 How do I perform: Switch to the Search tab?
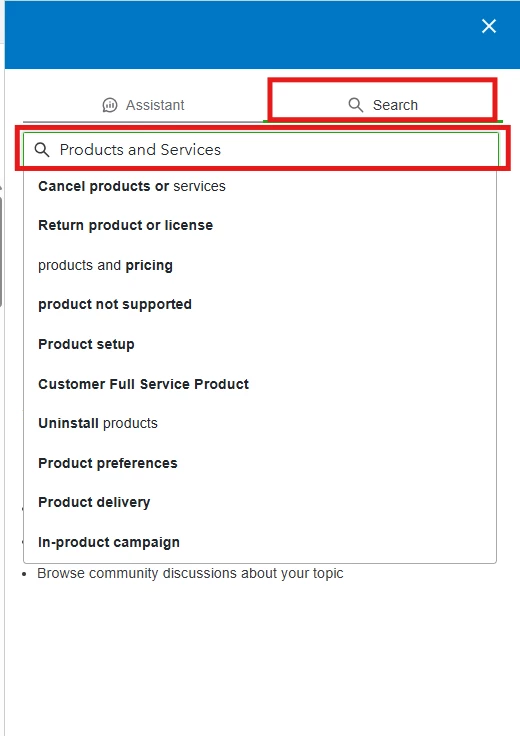(x=383, y=105)
